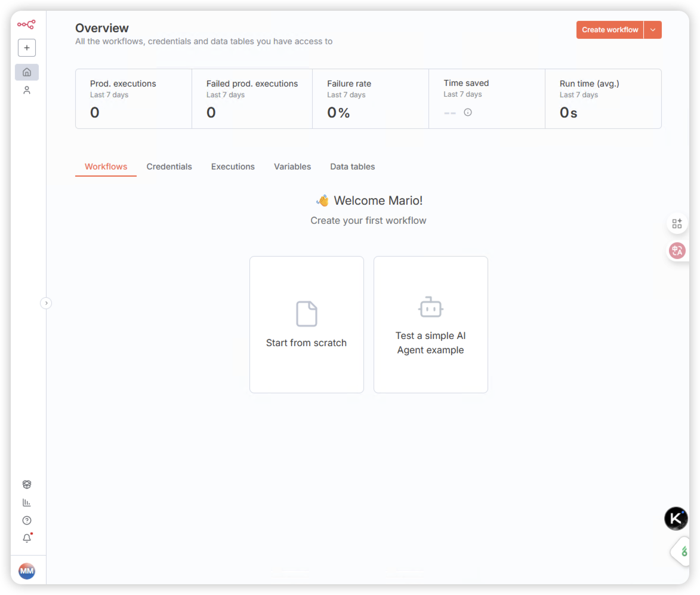Click the floating grid apps icon
The width and height of the screenshot is (700, 595).
click(x=677, y=223)
